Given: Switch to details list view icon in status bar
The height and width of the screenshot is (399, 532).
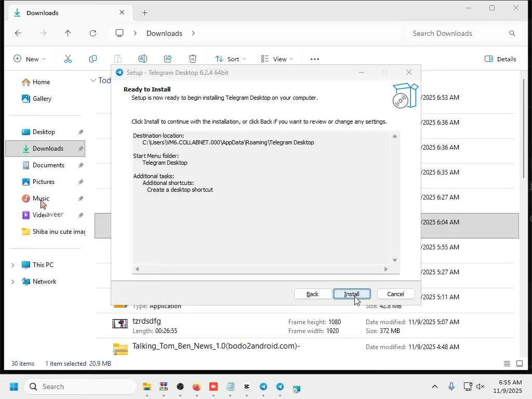Looking at the screenshot, I should coord(507,364).
